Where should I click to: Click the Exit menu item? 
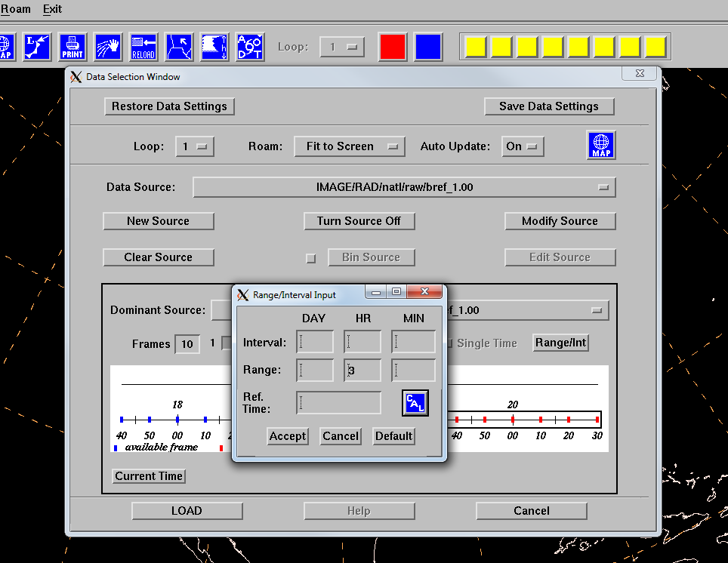(53, 9)
